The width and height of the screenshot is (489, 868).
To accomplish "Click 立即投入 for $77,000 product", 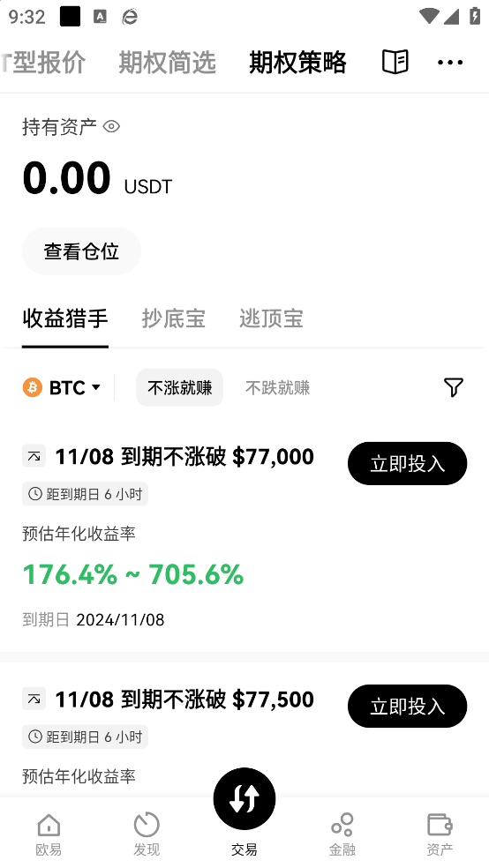I will click(407, 463).
